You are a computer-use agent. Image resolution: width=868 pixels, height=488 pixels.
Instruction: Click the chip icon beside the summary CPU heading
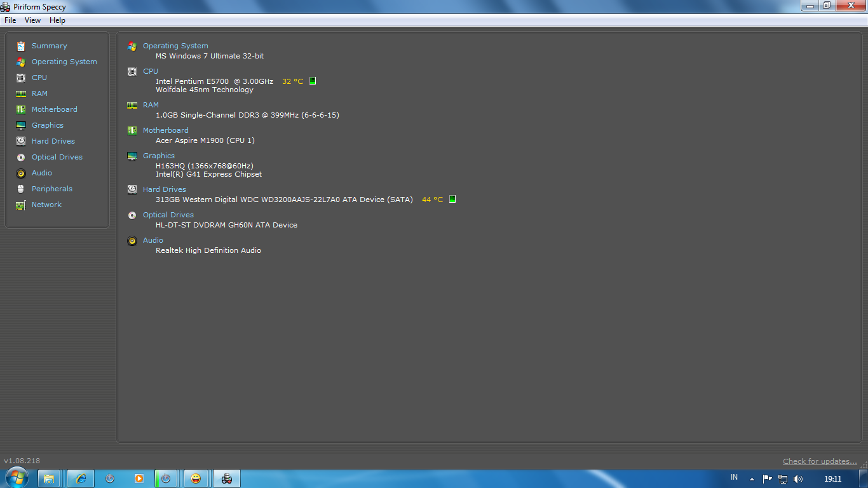(x=132, y=72)
